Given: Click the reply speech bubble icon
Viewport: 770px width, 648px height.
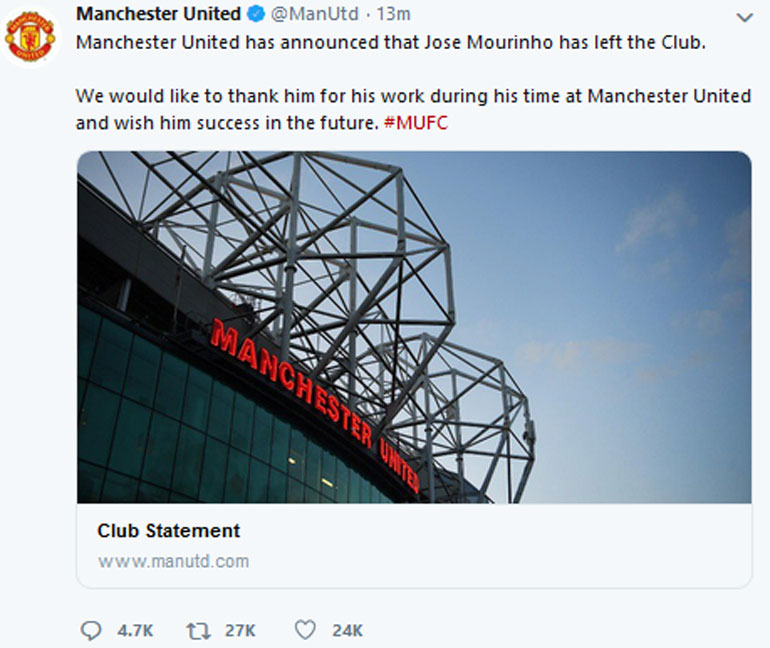Looking at the screenshot, I should pyautogui.click(x=91, y=630).
